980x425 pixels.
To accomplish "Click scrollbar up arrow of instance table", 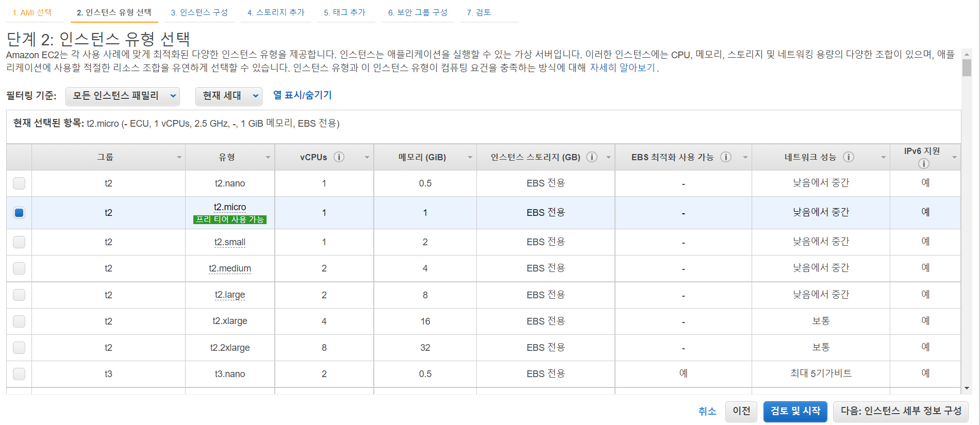I will coord(967,54).
